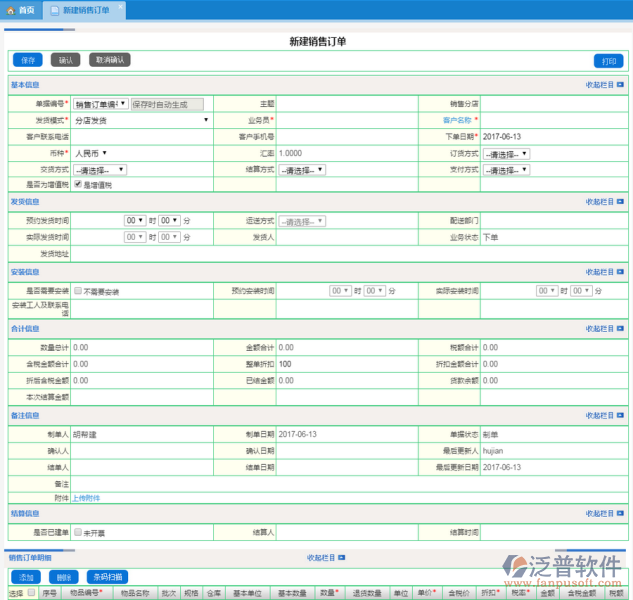
Task: Click the 业务员 input field
Action: coord(347,120)
